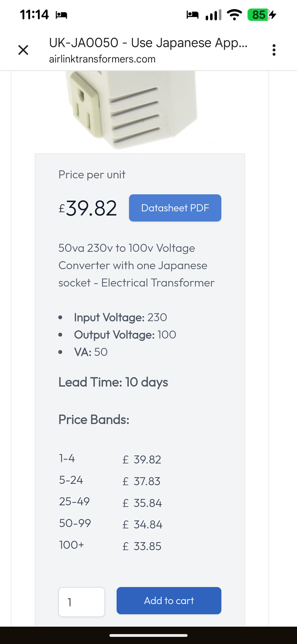Focus the quantity input field
297x644 pixels.
click(x=82, y=602)
